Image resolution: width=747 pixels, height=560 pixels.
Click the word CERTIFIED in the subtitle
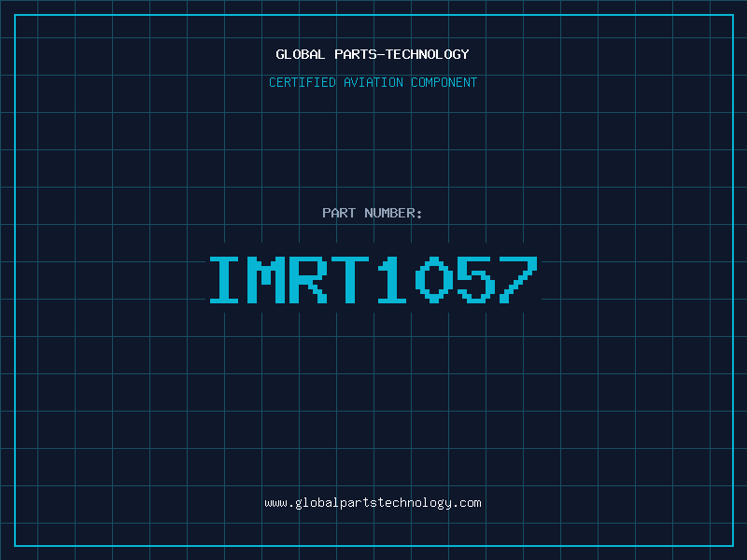303,82
